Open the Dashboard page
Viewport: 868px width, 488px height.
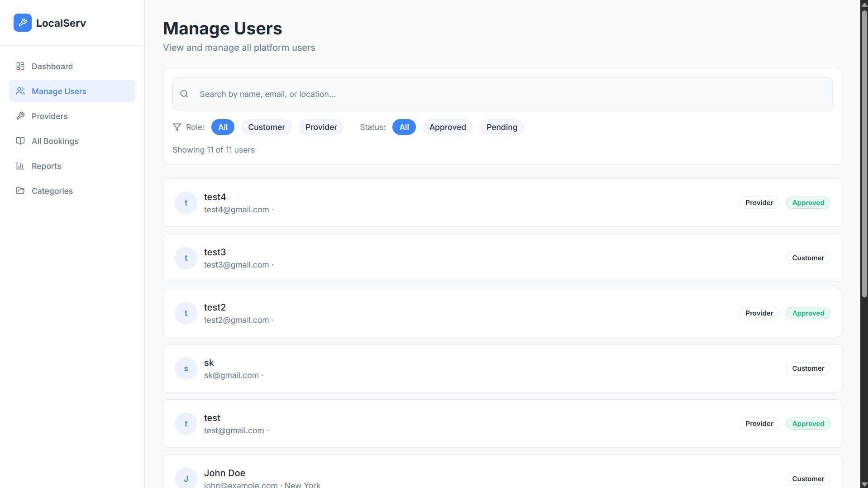72,66
